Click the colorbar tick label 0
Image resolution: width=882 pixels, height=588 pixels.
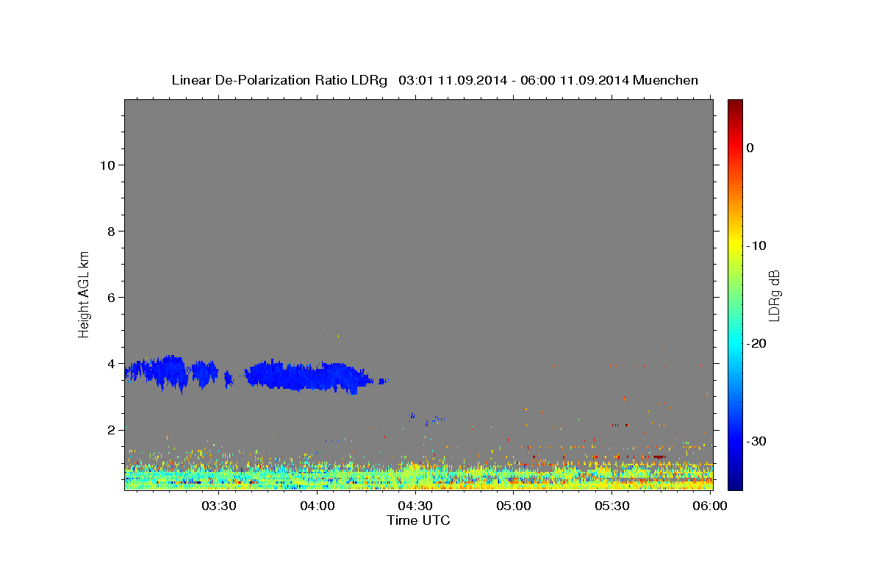750,148
